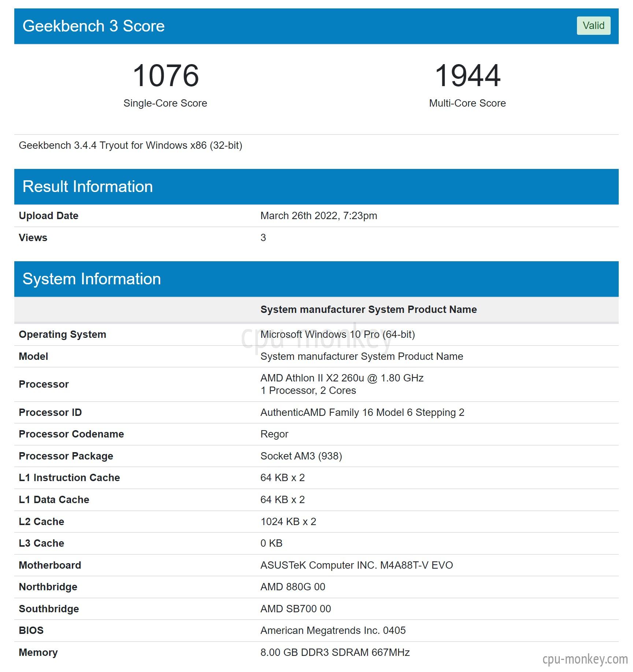The image size is (633, 672).
Task: Select the views count 3
Action: tap(263, 237)
